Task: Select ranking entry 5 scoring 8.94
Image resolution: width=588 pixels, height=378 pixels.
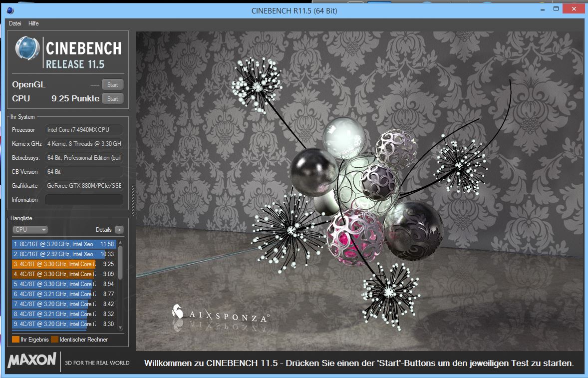Action: pos(64,284)
